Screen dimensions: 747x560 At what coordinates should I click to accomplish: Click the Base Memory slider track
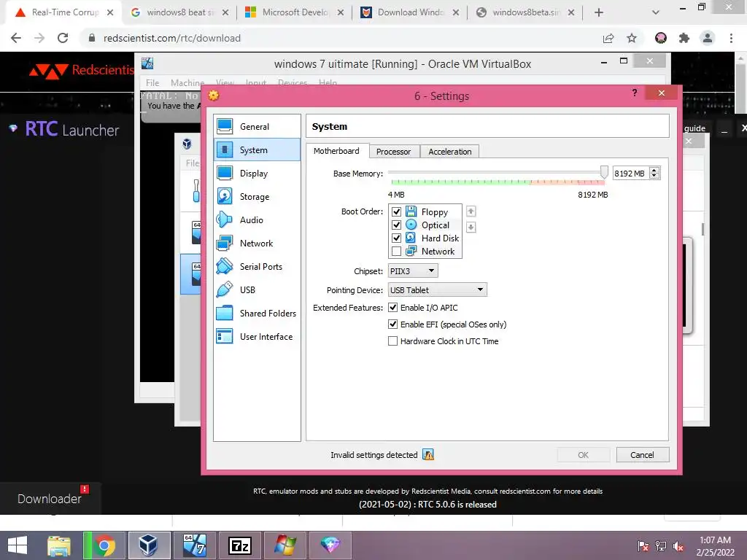[495, 172]
